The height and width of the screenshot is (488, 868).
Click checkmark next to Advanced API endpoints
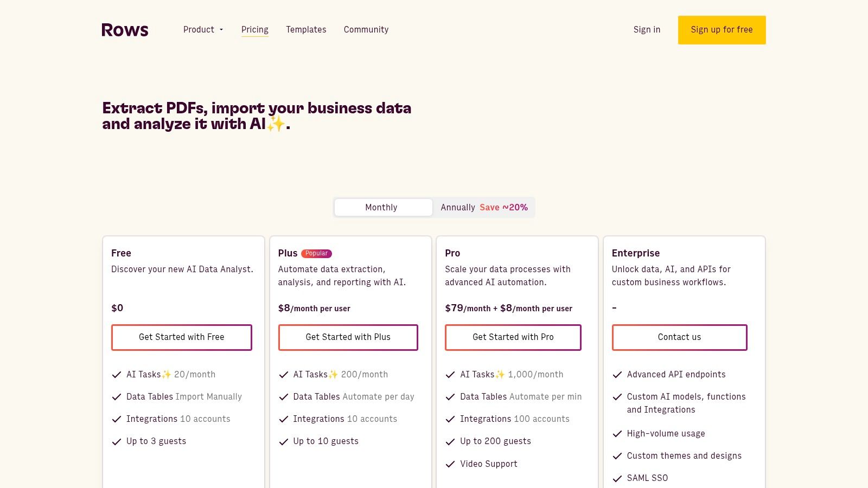[617, 375]
